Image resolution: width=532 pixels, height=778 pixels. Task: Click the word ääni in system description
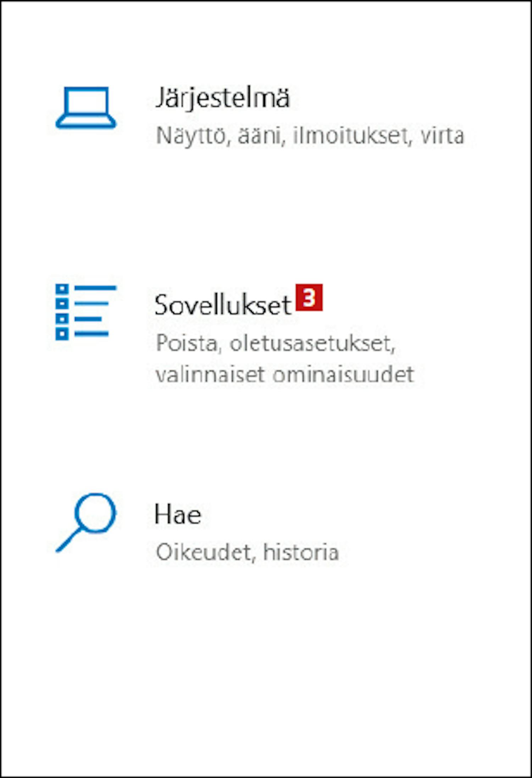point(259,136)
